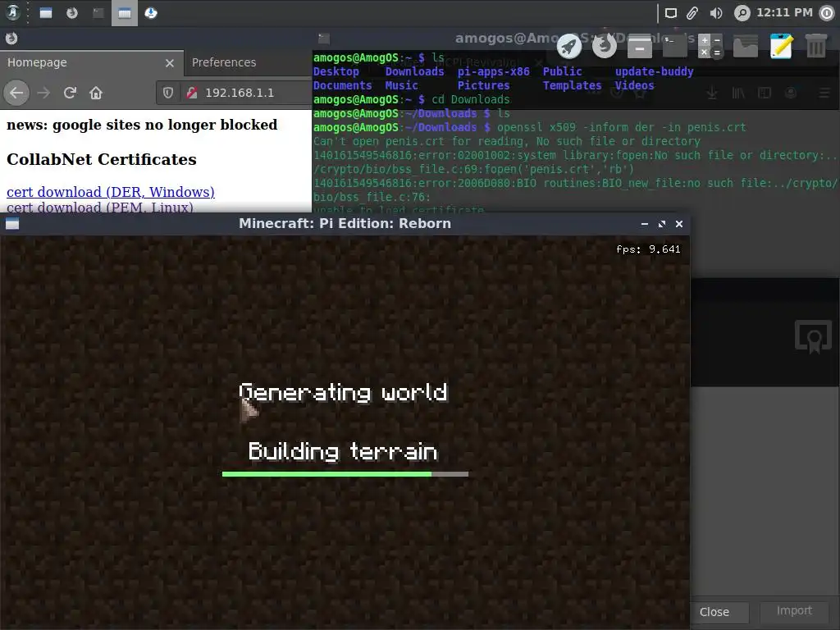The image size is (840, 630).
Task: Click the cd Downloads terminal line
Action: click(470, 99)
